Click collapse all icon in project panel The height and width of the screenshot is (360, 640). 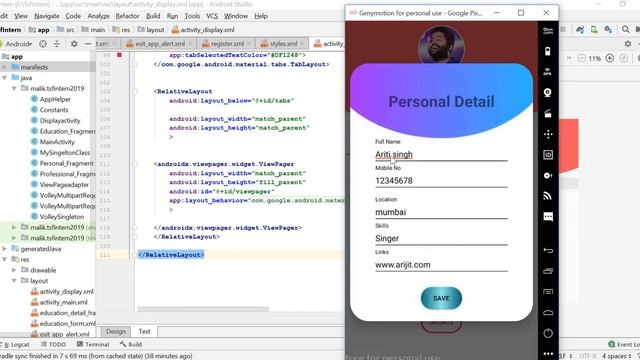[57, 43]
